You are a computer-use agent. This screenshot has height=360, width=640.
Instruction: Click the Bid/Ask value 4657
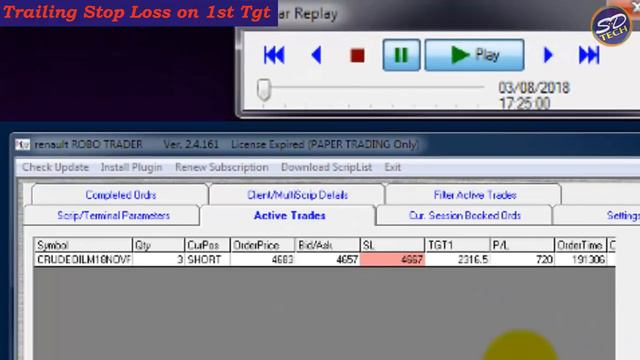pyautogui.click(x=327, y=260)
